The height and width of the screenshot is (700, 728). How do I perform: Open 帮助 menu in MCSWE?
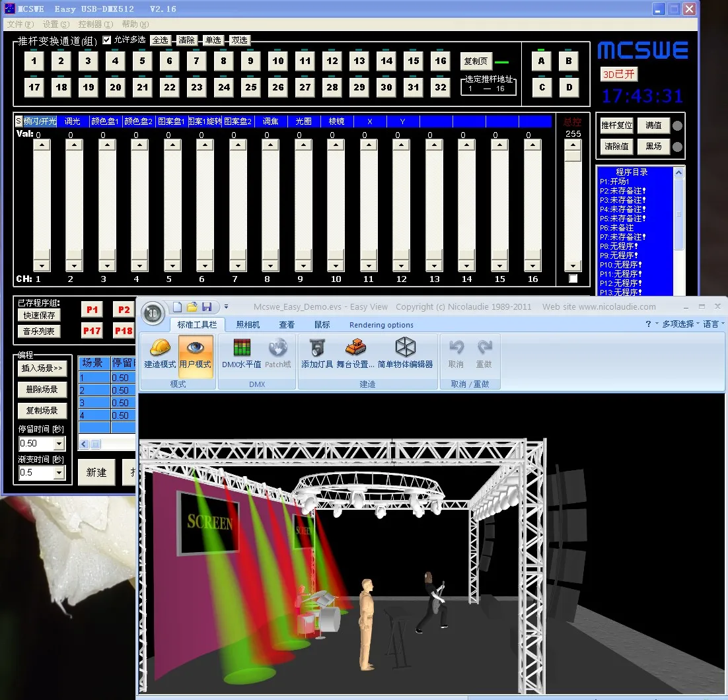135,24
